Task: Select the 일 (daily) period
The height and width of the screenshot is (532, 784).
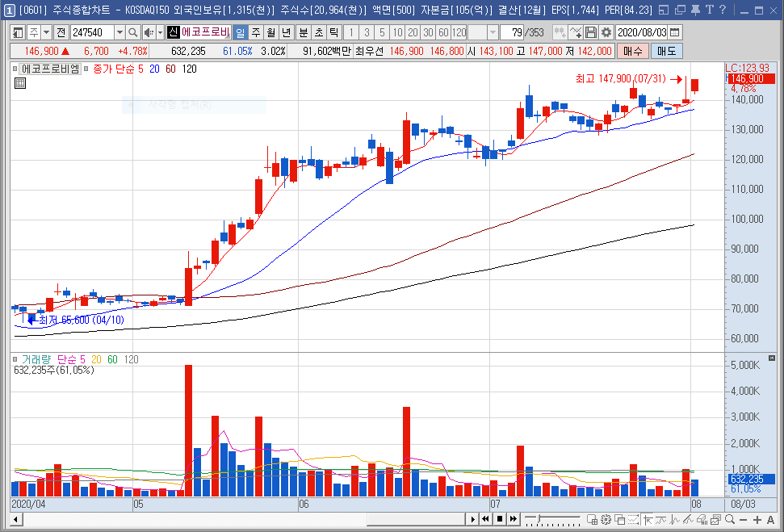Action: click(x=240, y=32)
